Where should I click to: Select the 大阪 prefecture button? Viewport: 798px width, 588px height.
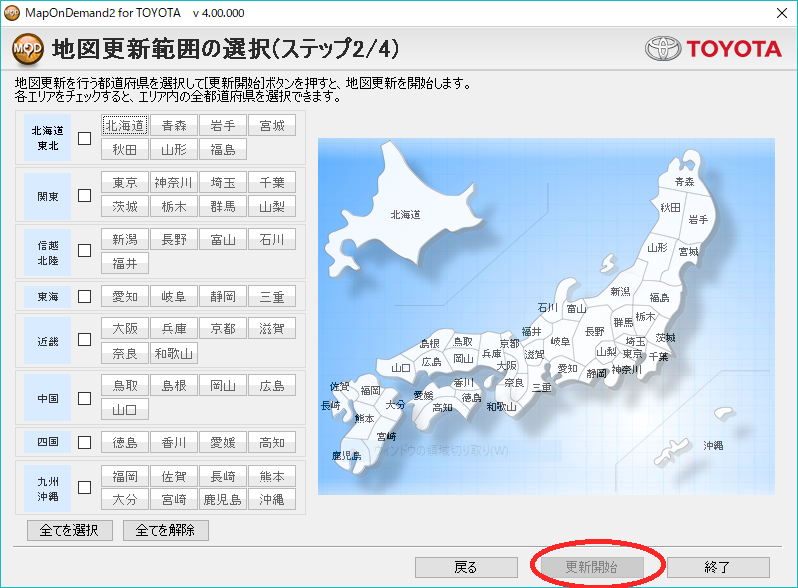(125, 328)
